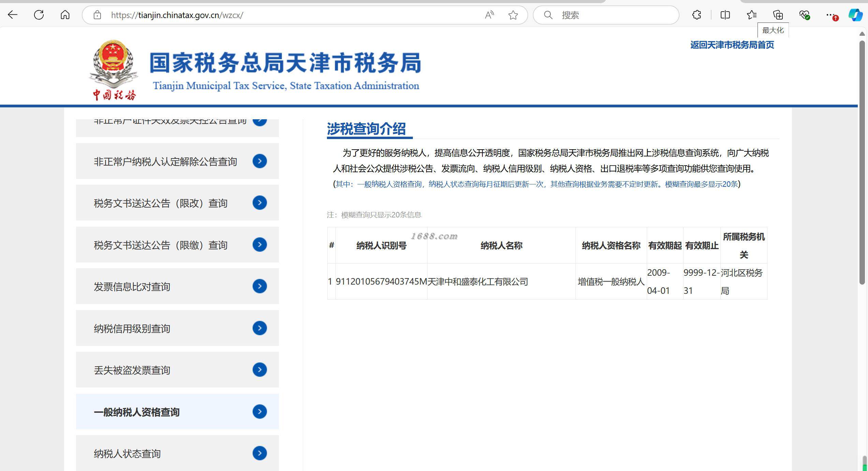Screen dimensions: 868x471
Task: Click the browser back arrow
Action: [13, 15]
